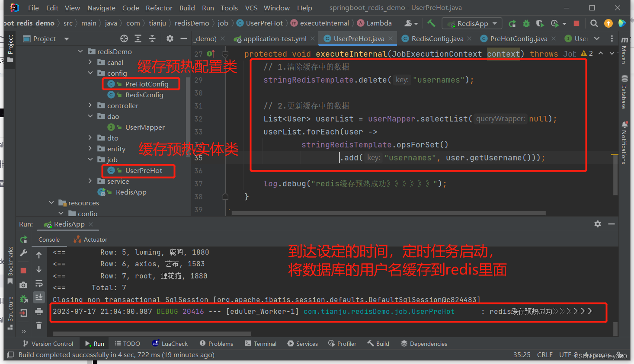Toggle soft-wrap in the console
The width and height of the screenshot is (634, 364).
click(39, 283)
